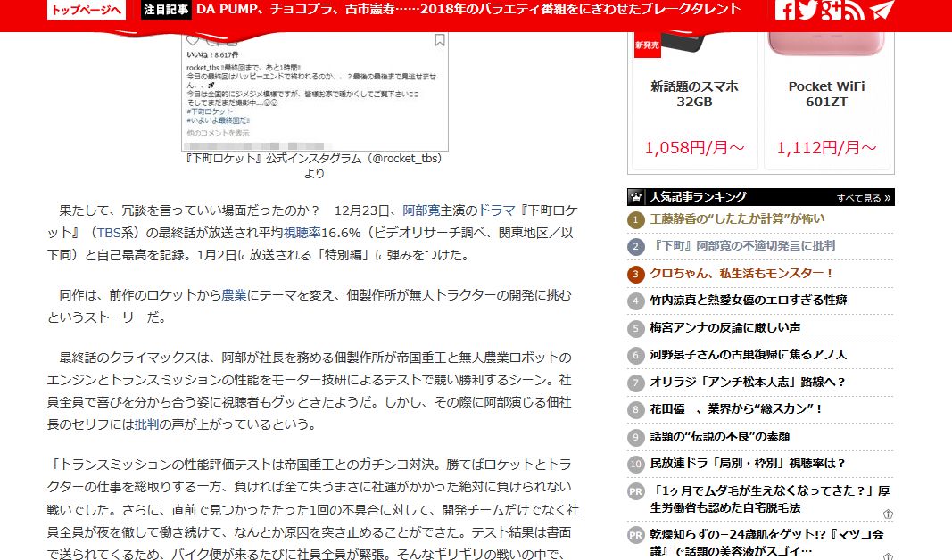
Task: Open 梅宮アンナの反論に厳しい声 article
Action: click(724, 327)
